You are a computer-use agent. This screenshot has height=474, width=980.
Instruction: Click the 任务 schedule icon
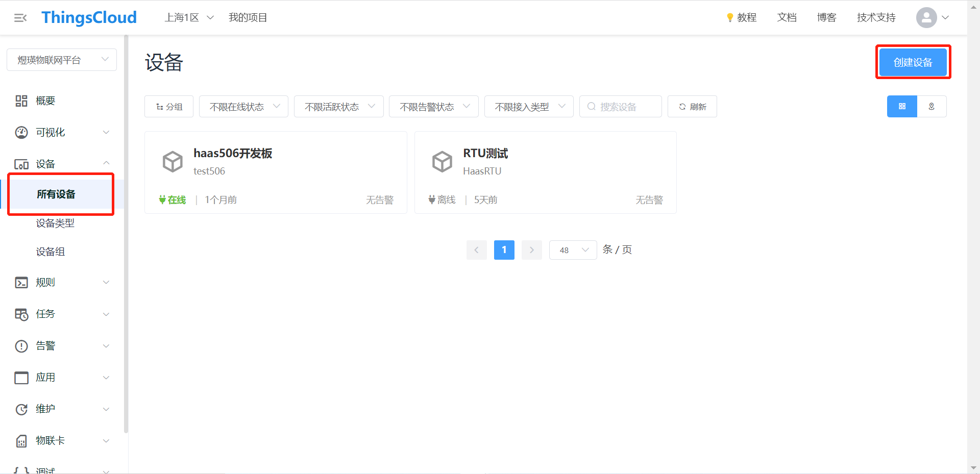21,314
